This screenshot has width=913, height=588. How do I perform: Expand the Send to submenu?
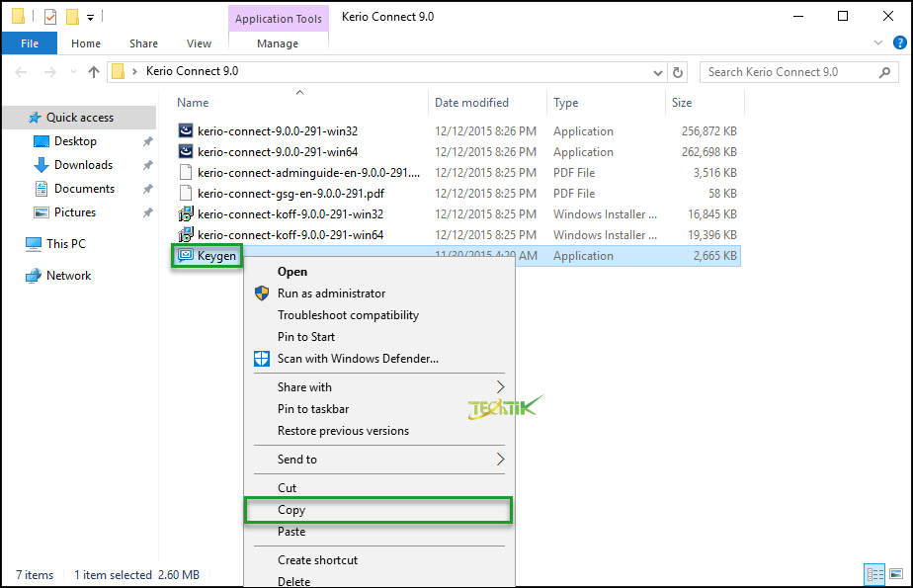[500, 460]
